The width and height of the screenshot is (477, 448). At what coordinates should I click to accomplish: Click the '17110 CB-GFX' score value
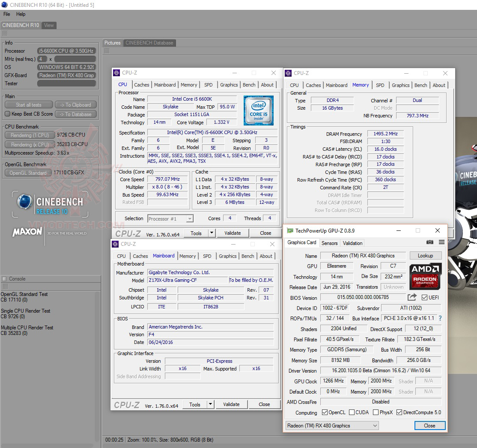(69, 173)
